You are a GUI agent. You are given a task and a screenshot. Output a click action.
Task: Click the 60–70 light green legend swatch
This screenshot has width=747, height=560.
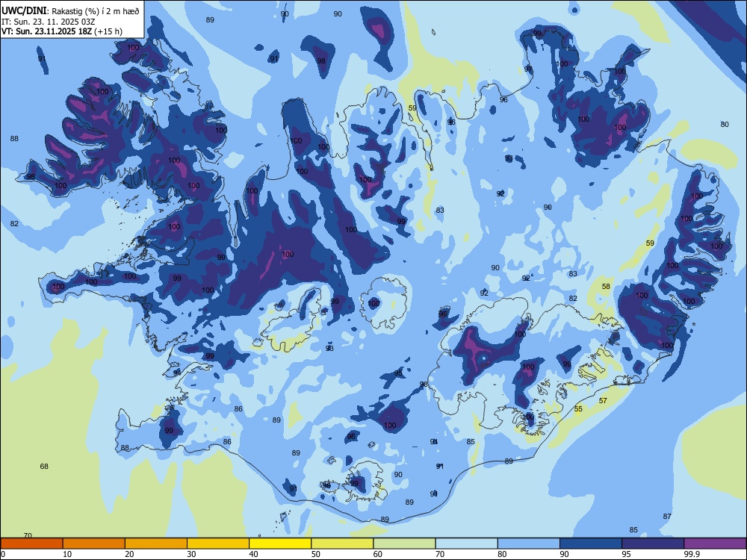click(404, 544)
